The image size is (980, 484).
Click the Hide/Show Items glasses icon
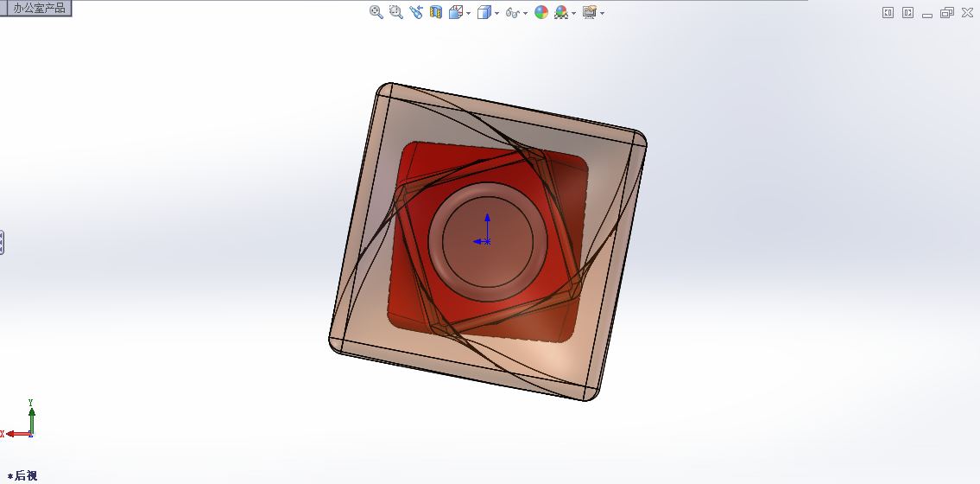513,12
